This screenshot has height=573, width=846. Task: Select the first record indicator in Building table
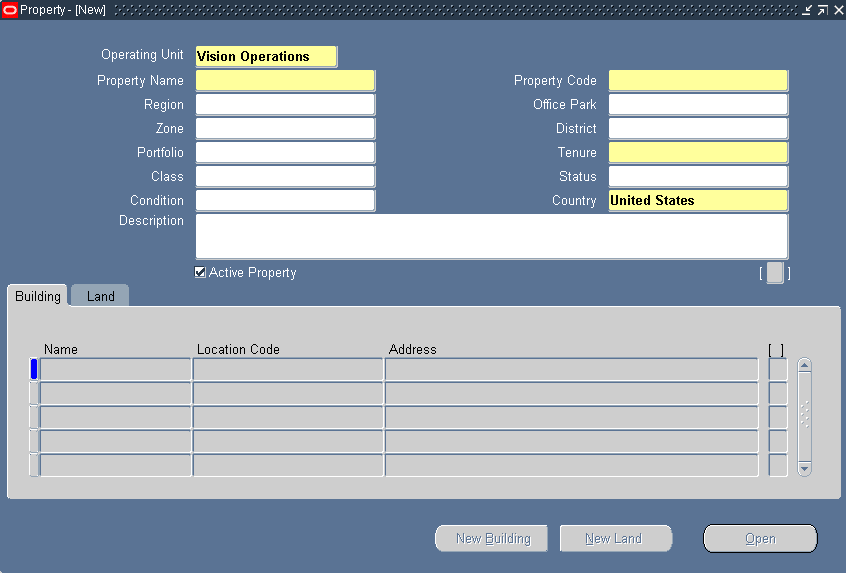click(x=34, y=370)
